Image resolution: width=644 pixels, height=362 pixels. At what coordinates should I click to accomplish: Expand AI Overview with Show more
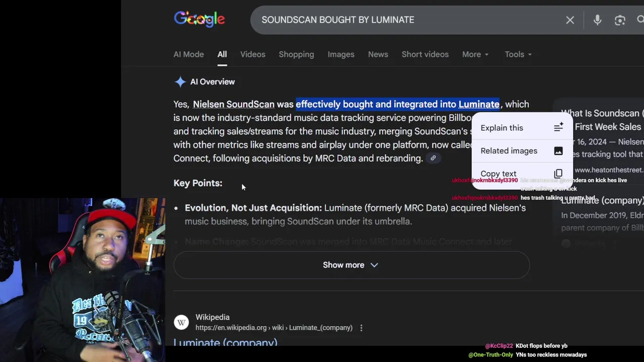coord(351,265)
